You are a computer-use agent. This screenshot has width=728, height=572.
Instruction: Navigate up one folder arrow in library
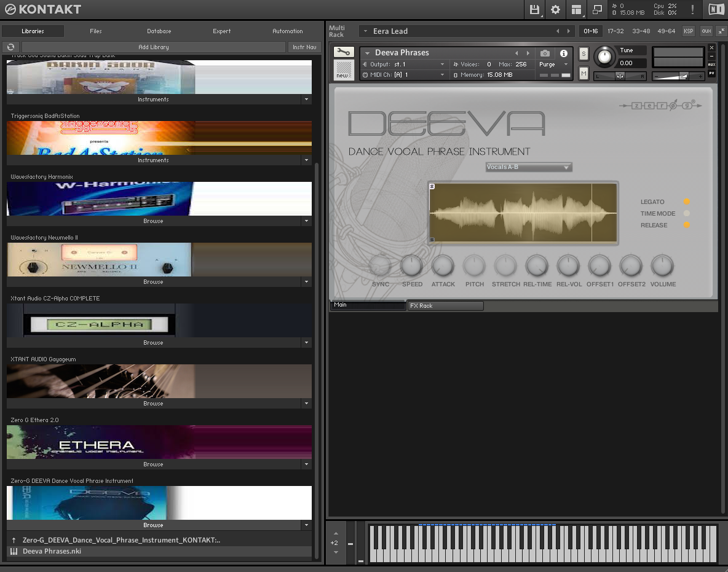[x=14, y=540]
